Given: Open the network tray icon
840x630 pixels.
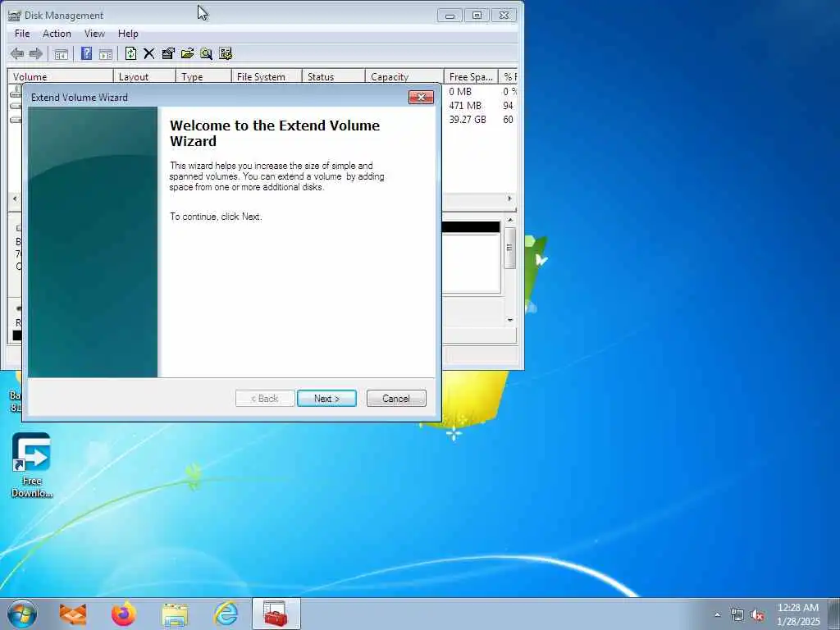Looking at the screenshot, I should tap(737, 614).
